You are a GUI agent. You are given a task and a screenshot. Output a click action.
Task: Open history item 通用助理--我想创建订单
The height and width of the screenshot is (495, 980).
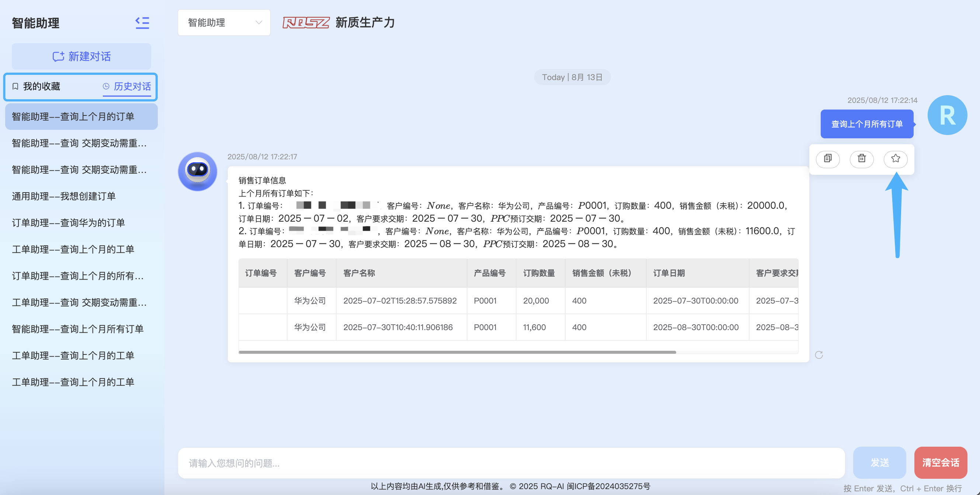click(x=63, y=196)
